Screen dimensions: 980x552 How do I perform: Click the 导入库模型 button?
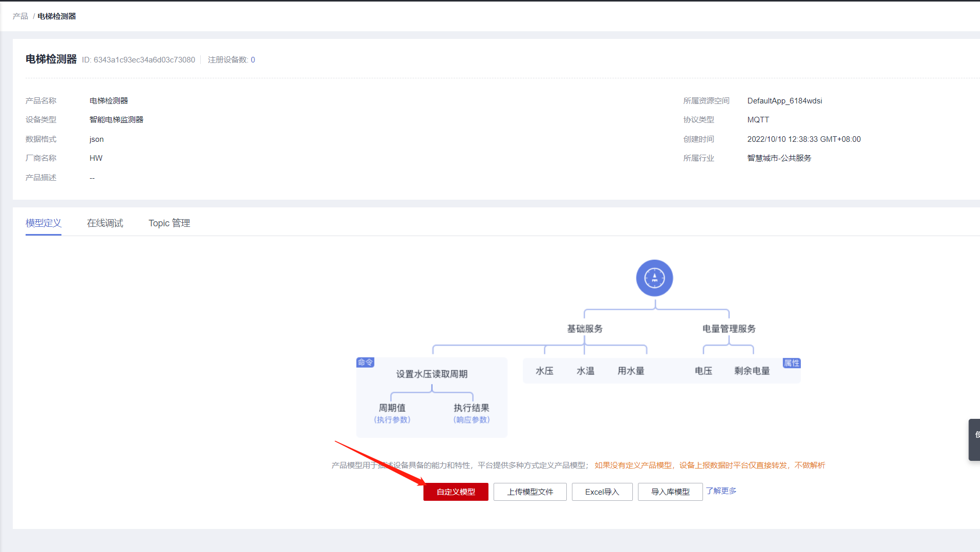670,492
